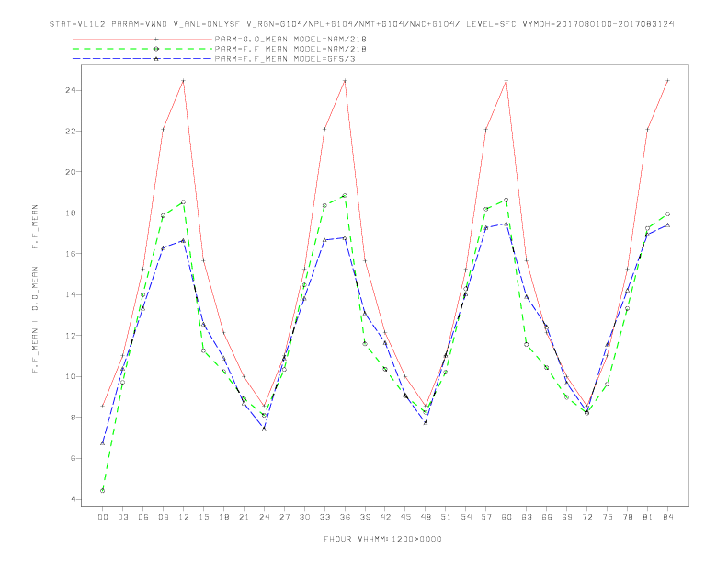This screenshot has width=728, height=563.
Task: Click x-axis tick label 69
Action: tap(567, 517)
